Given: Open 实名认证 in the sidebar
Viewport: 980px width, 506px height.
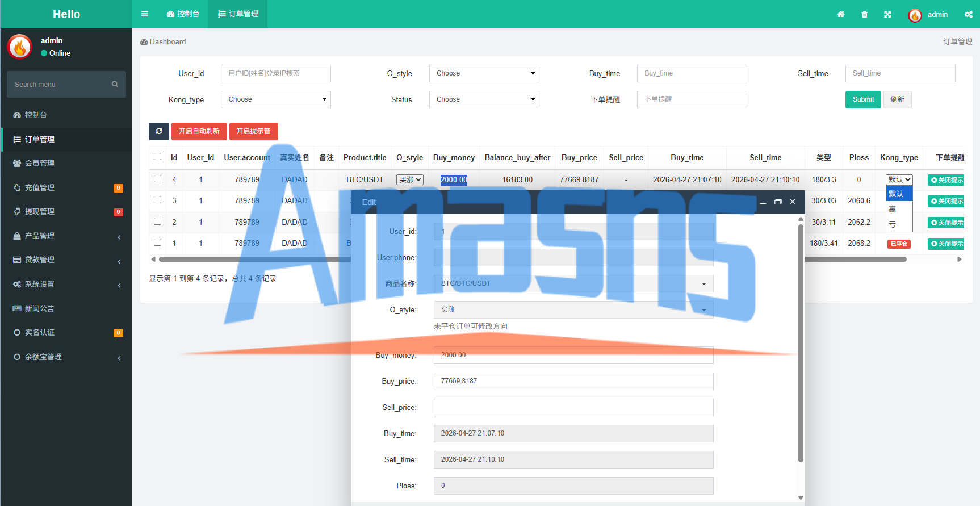Looking at the screenshot, I should click(x=66, y=332).
